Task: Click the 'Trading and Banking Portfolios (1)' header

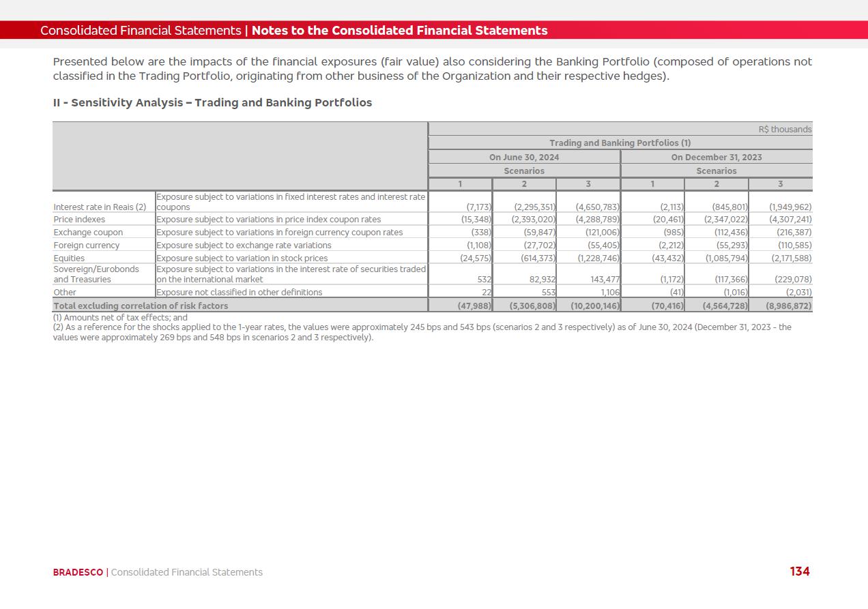Action: click(620, 143)
